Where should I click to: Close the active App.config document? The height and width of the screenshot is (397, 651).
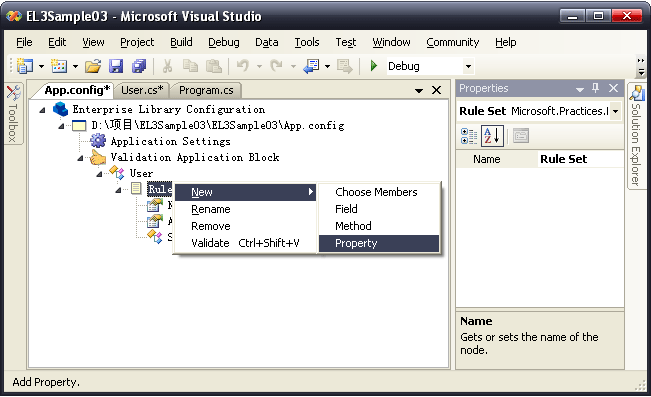coord(436,90)
